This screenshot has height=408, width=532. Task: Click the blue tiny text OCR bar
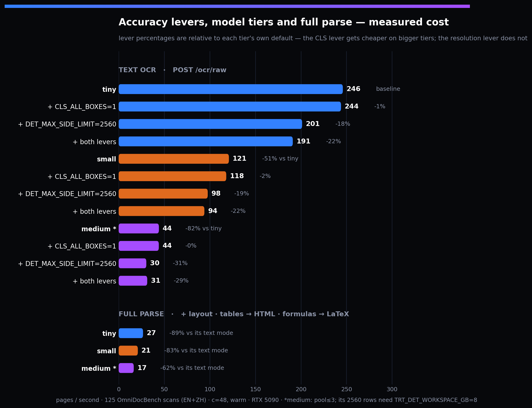231,89
